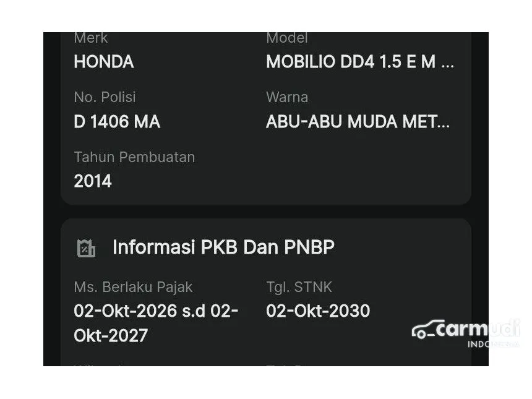Click the HONDA brand value
Image resolution: width=532 pixels, height=399 pixels.
(103, 62)
